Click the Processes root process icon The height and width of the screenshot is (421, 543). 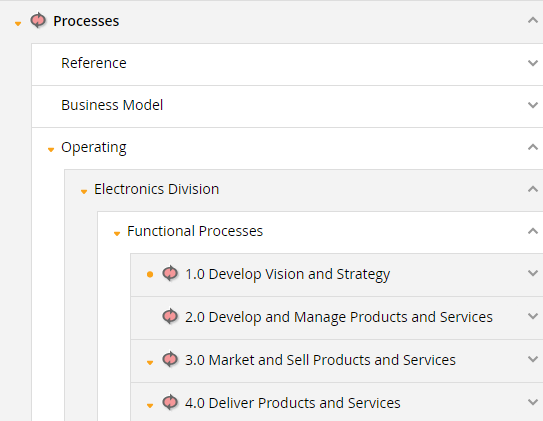[x=38, y=20]
